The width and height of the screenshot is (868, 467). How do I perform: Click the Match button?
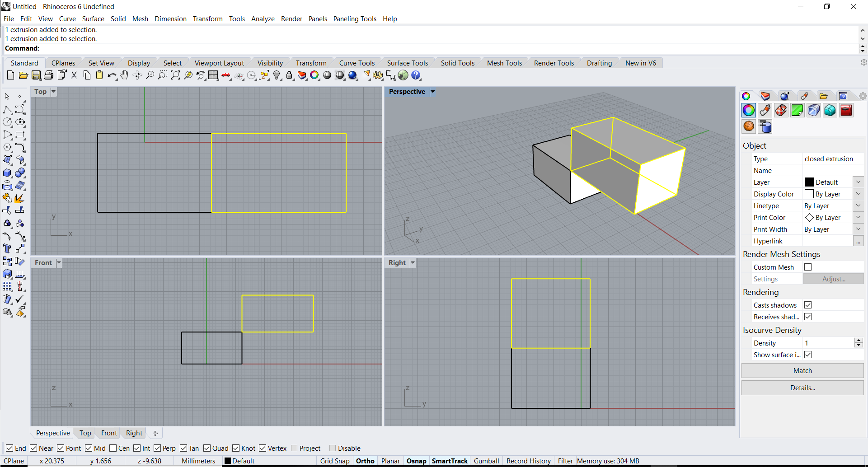click(x=802, y=371)
